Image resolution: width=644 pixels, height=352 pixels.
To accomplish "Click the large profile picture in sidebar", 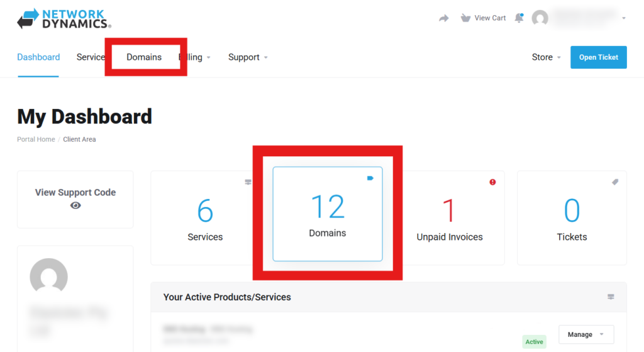I will [49, 277].
